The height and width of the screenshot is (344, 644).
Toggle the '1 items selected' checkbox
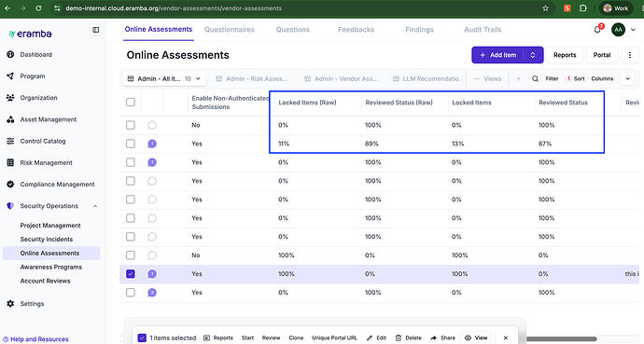tap(142, 337)
